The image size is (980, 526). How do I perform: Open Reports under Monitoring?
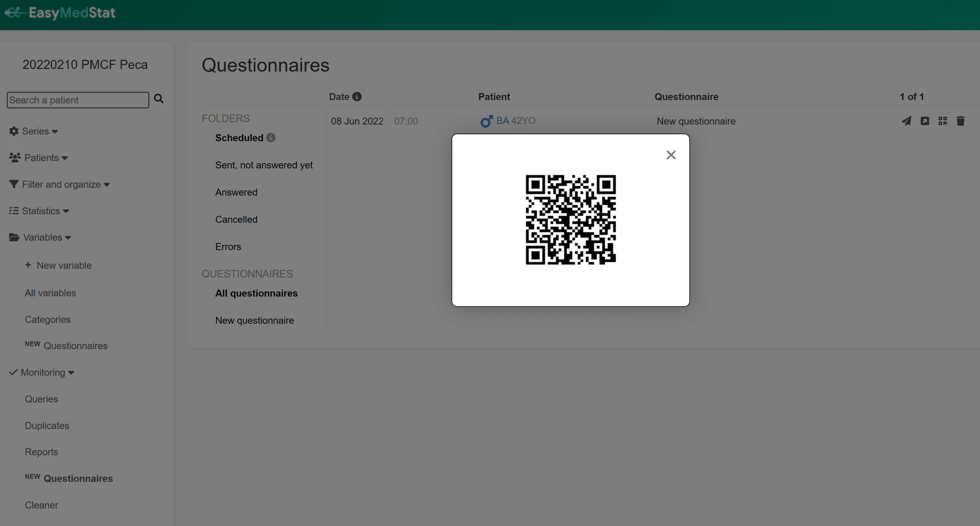(41, 452)
